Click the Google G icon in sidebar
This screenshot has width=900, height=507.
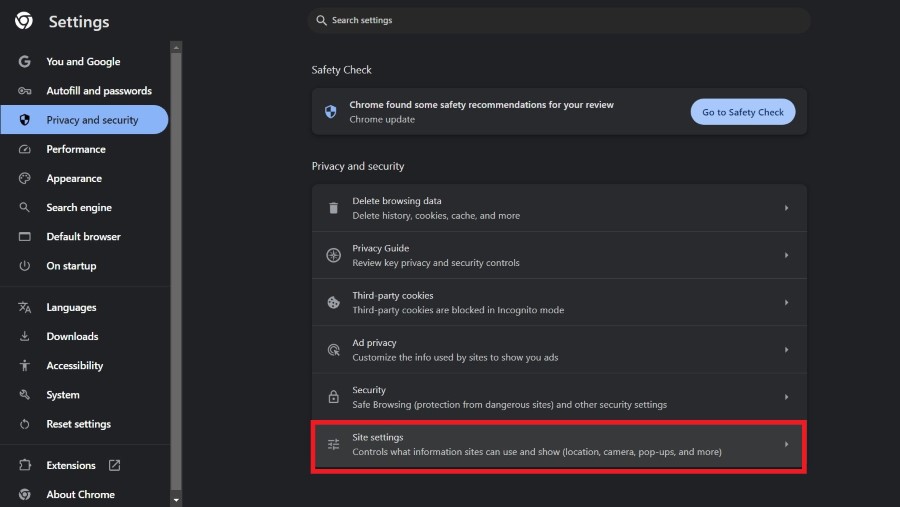coord(24,61)
